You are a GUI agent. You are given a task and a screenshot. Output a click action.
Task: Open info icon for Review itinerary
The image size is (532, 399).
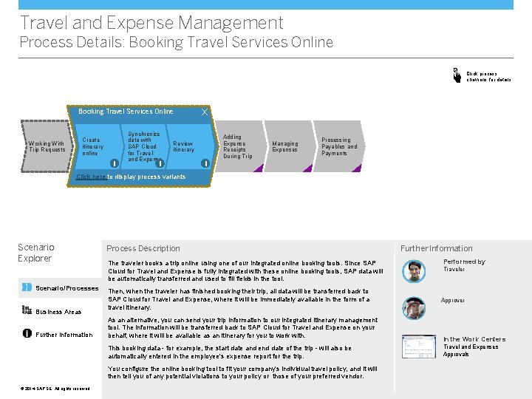(x=205, y=163)
